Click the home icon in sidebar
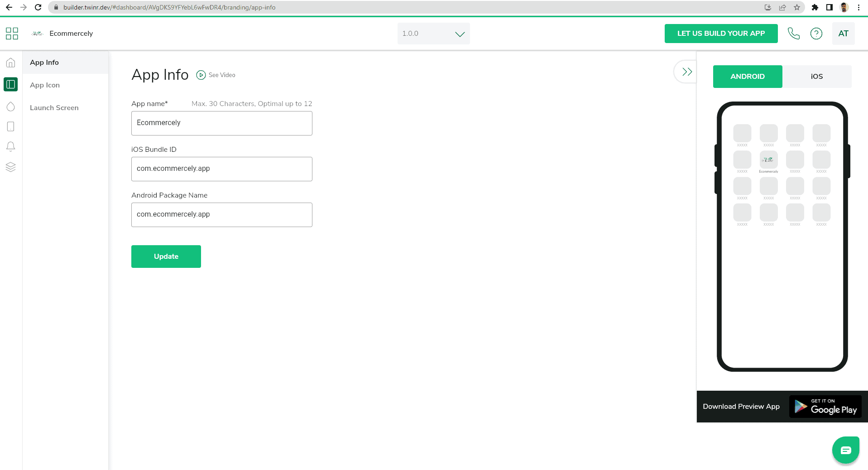Image resolution: width=868 pixels, height=470 pixels. (x=11, y=63)
